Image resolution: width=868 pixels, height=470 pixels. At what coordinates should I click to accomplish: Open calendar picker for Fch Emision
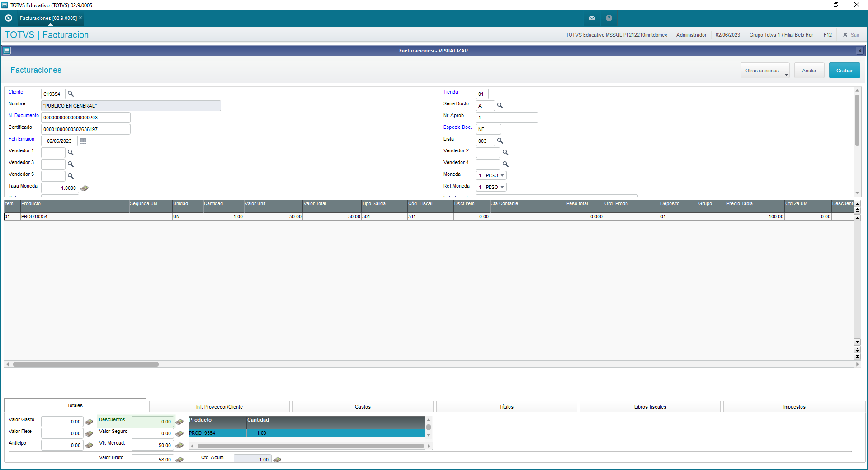coord(83,141)
